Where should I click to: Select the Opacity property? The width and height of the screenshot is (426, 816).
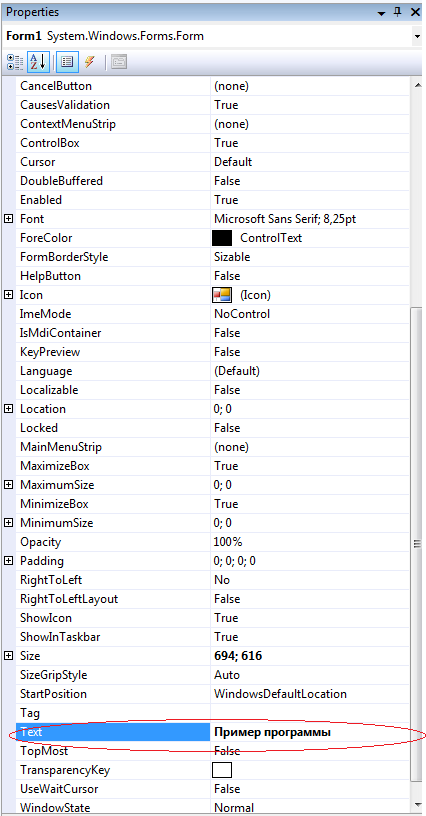(x=40, y=542)
